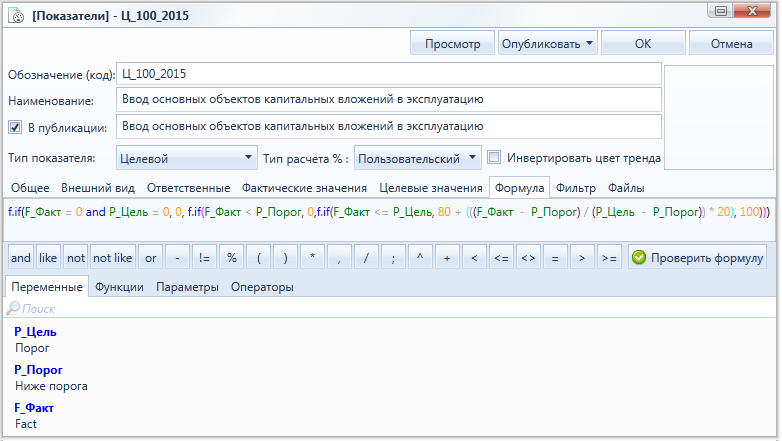782x441 pixels.
Task: Click the Обозначение (код) input field
Action: (x=389, y=74)
